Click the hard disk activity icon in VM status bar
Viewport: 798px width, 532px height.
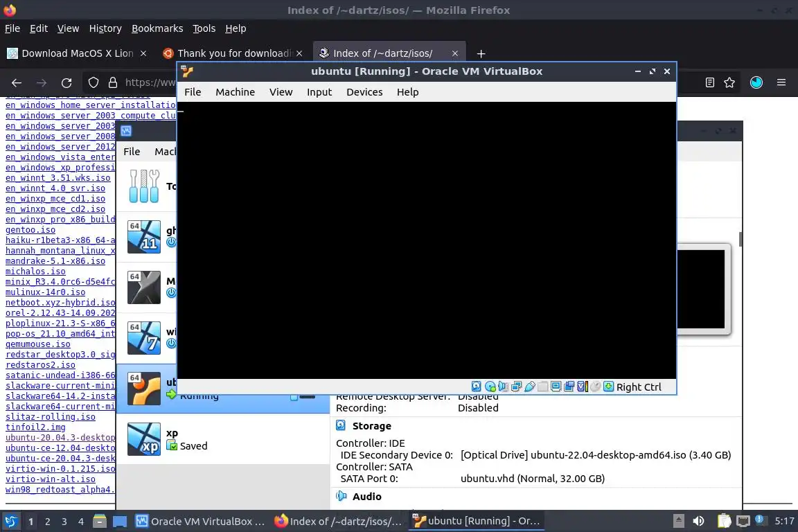click(477, 387)
